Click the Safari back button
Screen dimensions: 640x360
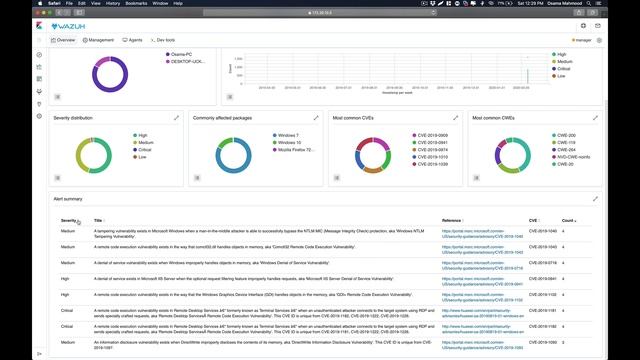(x=59, y=13)
